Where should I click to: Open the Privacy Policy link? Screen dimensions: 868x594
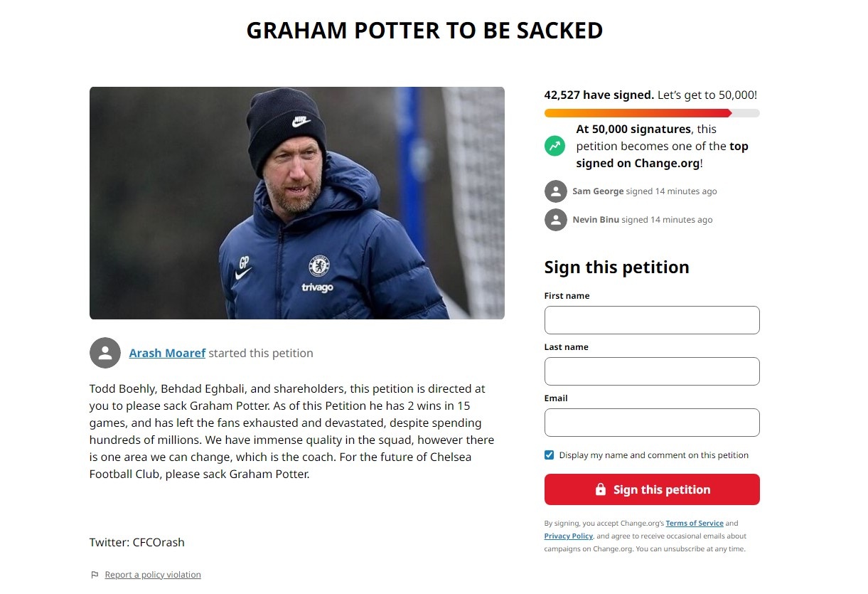coord(568,536)
